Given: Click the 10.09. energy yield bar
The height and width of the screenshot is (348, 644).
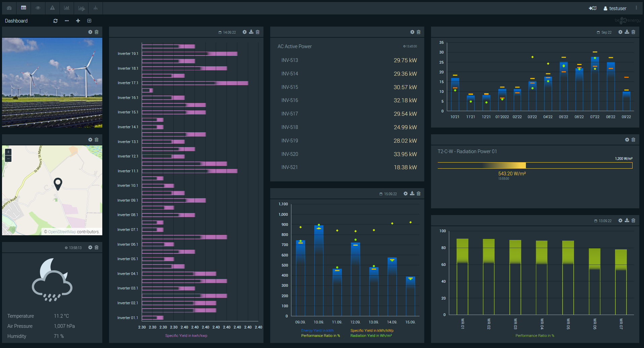Looking at the screenshot, I should point(319,271).
